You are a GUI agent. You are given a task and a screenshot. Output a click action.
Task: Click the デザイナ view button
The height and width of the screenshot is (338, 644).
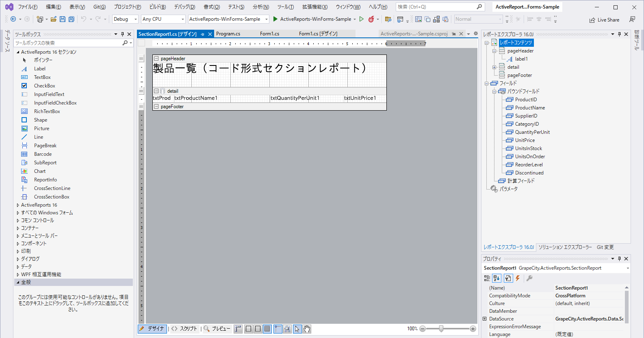[152, 329]
